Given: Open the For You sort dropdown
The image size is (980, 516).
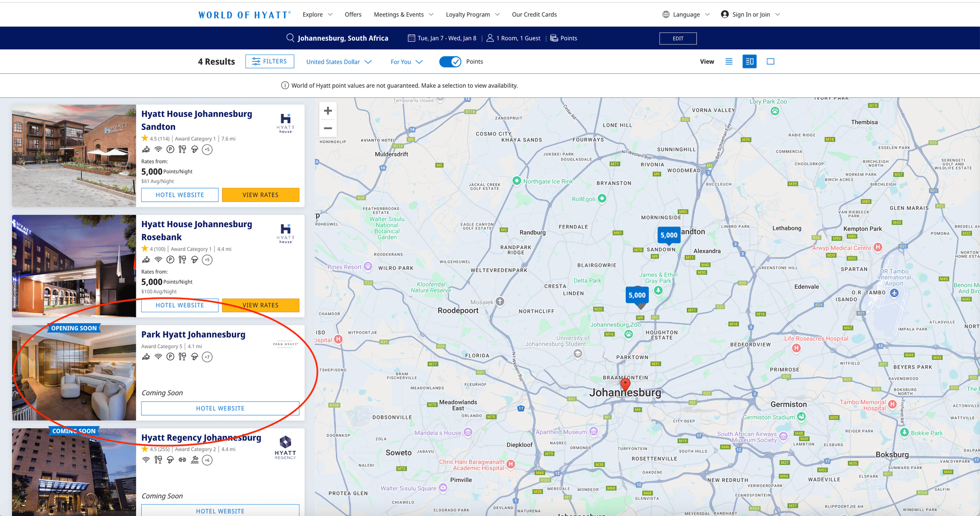Looking at the screenshot, I should (406, 62).
